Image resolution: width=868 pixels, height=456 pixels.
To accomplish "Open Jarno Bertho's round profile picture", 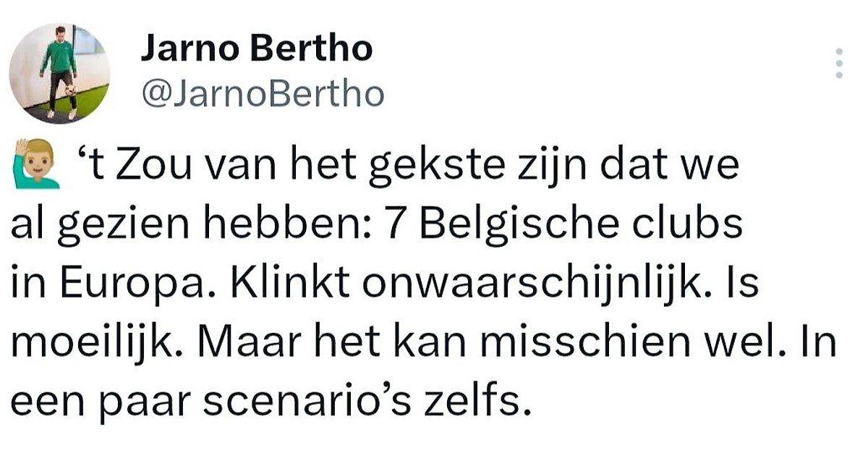I will tap(59, 73).
